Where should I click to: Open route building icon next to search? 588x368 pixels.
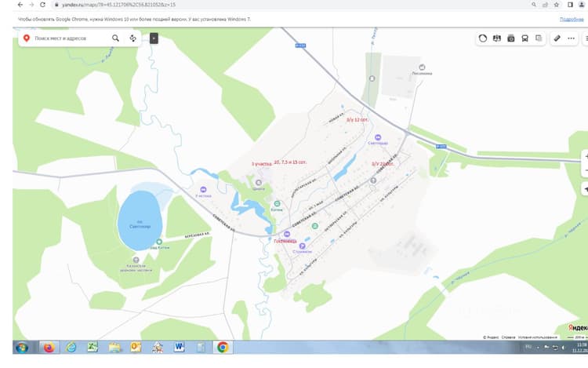[132, 38]
